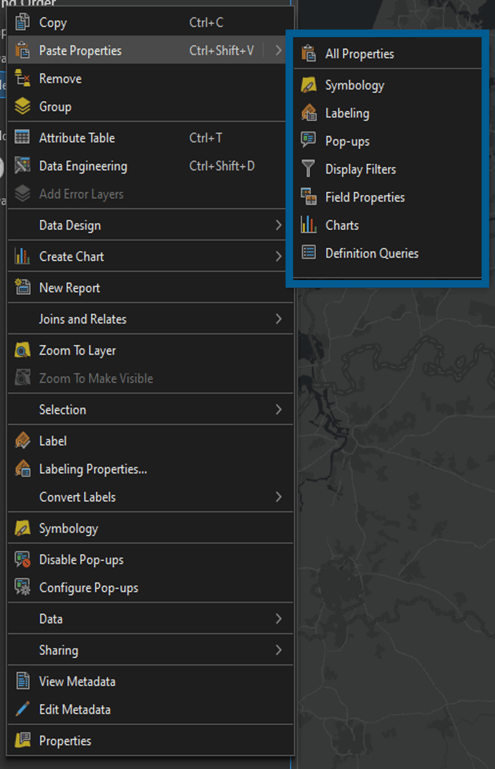Open Attribute Table from the menu

pos(151,138)
